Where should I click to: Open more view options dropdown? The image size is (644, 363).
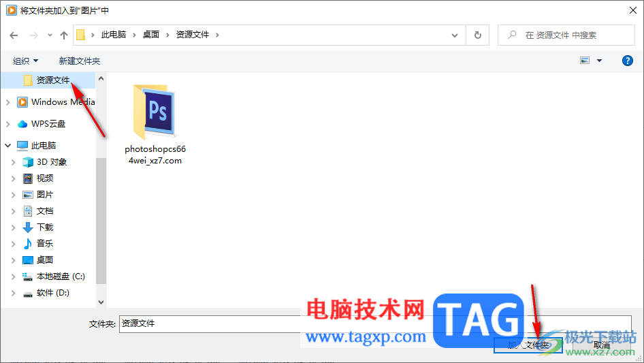point(599,61)
